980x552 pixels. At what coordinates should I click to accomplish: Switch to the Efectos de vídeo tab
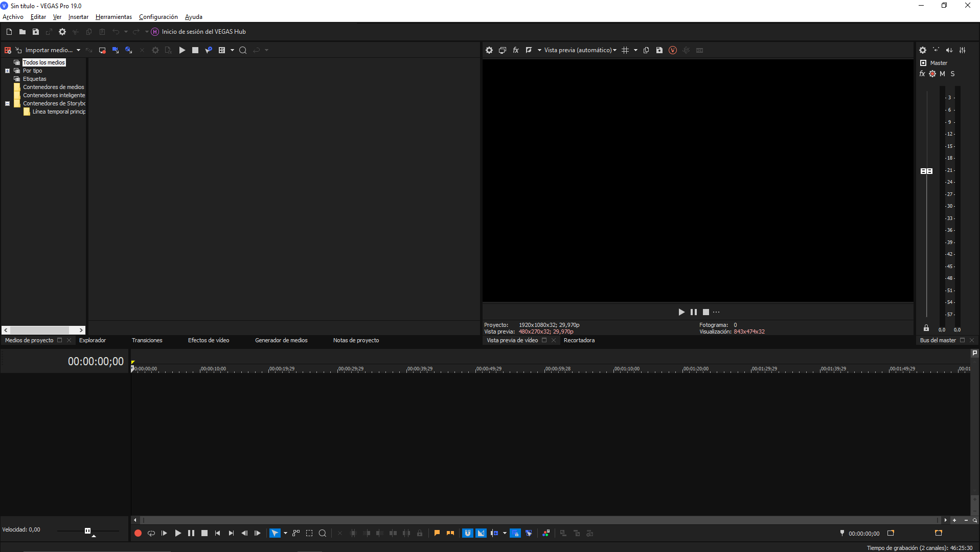pyautogui.click(x=209, y=340)
